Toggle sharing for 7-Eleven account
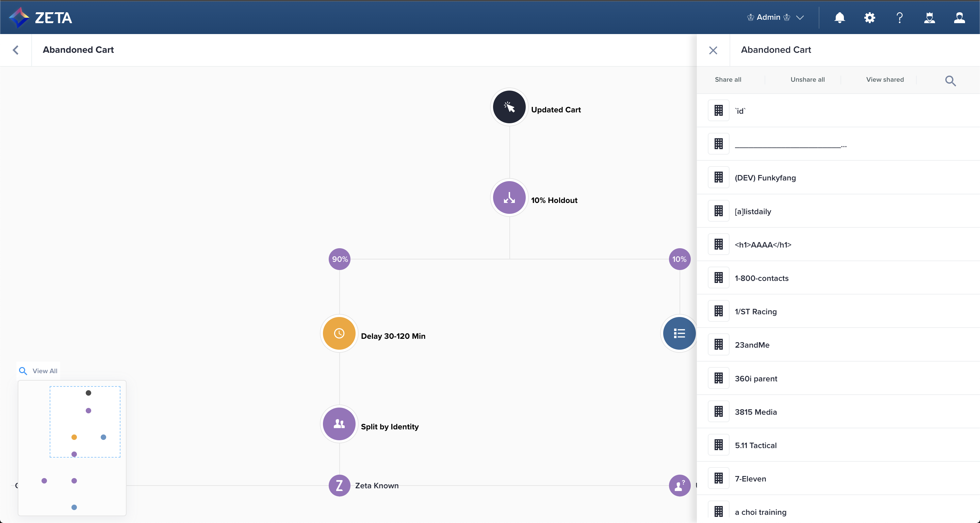The height and width of the screenshot is (523, 980). 718,478
